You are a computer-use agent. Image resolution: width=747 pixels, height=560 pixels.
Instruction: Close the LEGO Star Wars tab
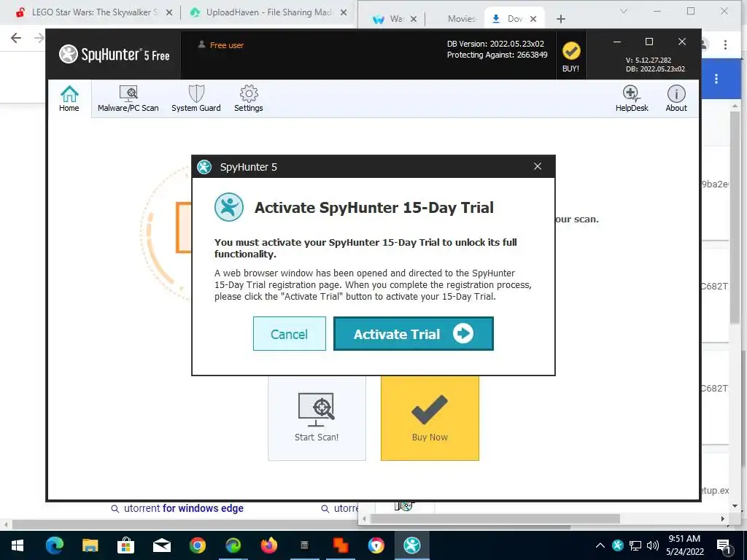[x=169, y=13]
